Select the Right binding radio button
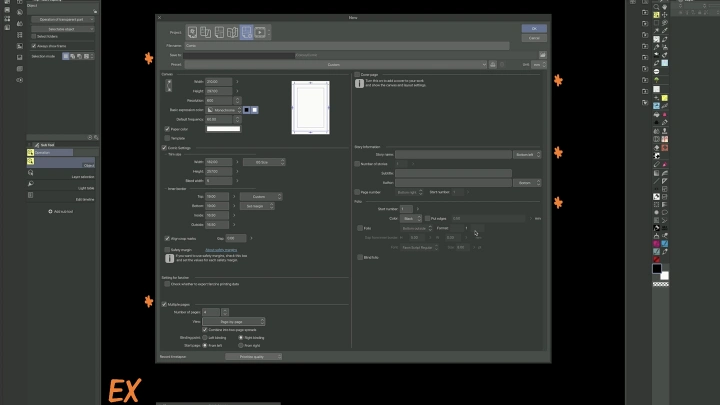The width and height of the screenshot is (720, 405). click(x=241, y=338)
